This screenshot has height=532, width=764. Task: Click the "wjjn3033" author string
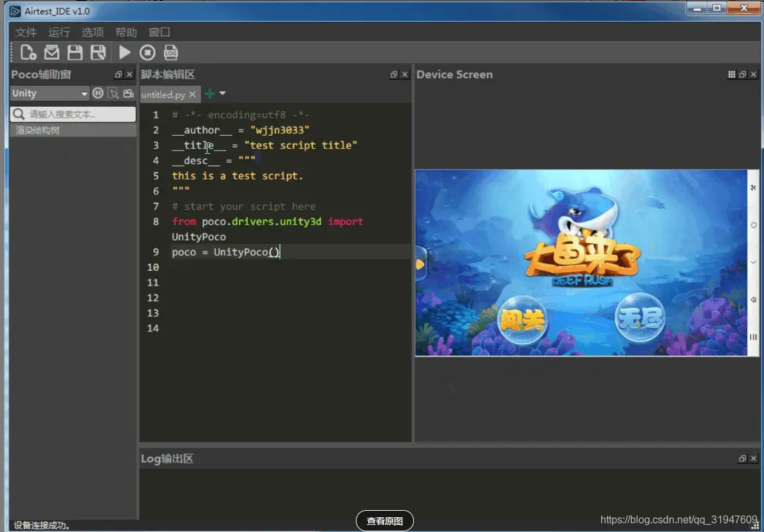click(280, 130)
